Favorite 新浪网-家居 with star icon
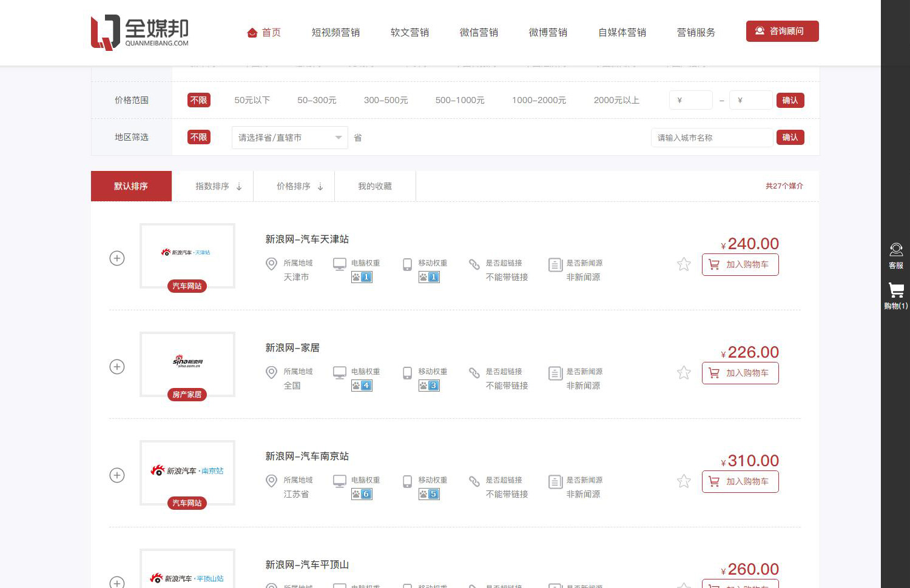The width and height of the screenshot is (910, 588). coord(684,373)
